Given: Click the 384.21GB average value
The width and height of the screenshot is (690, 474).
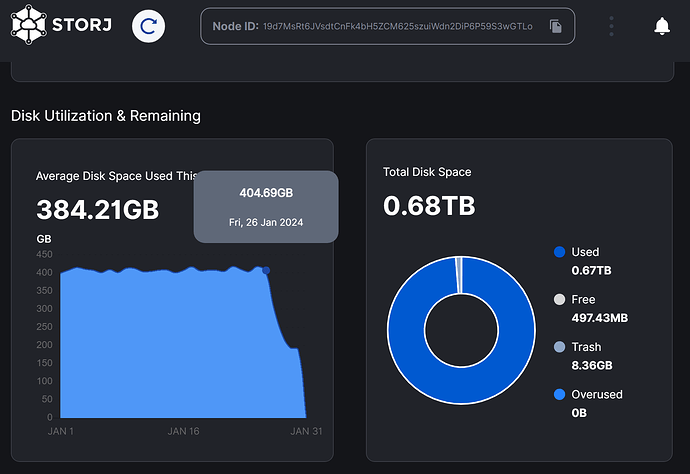Looking at the screenshot, I should pos(97,210).
